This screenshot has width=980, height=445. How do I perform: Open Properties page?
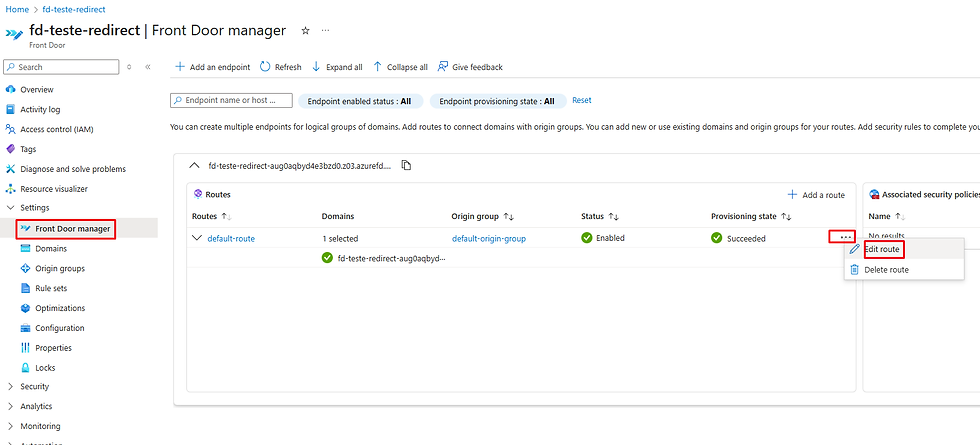(x=53, y=348)
